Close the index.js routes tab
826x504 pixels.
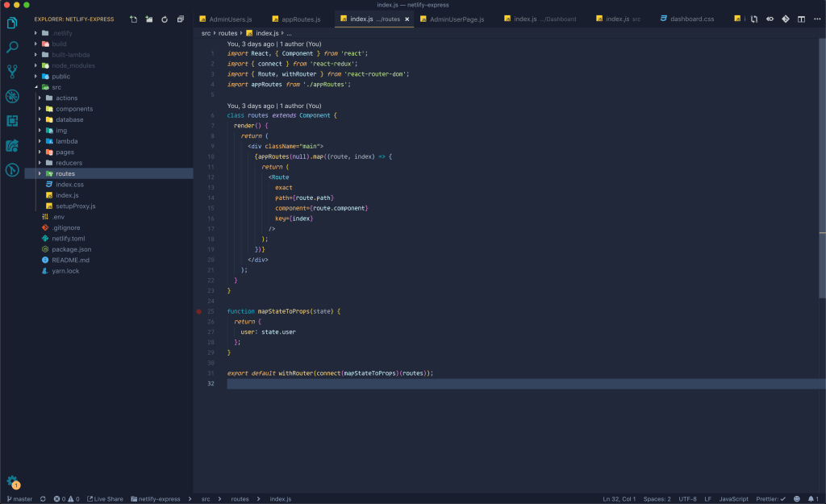pyautogui.click(x=407, y=19)
